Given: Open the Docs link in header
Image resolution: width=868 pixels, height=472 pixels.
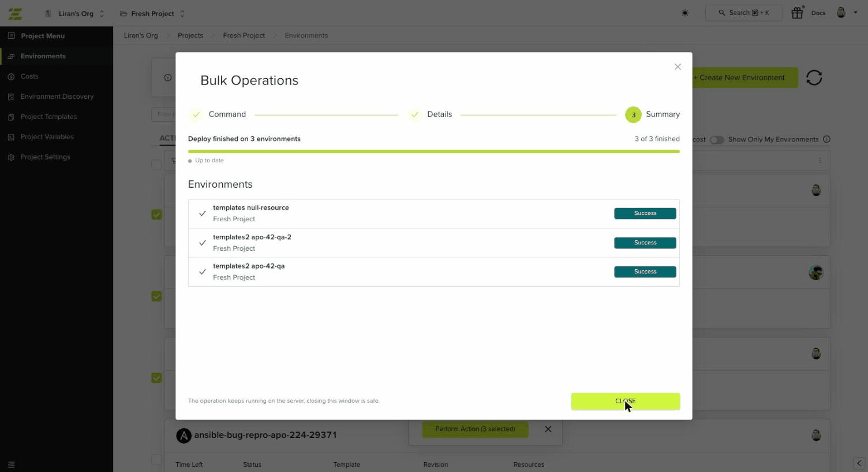Looking at the screenshot, I should 818,13.
